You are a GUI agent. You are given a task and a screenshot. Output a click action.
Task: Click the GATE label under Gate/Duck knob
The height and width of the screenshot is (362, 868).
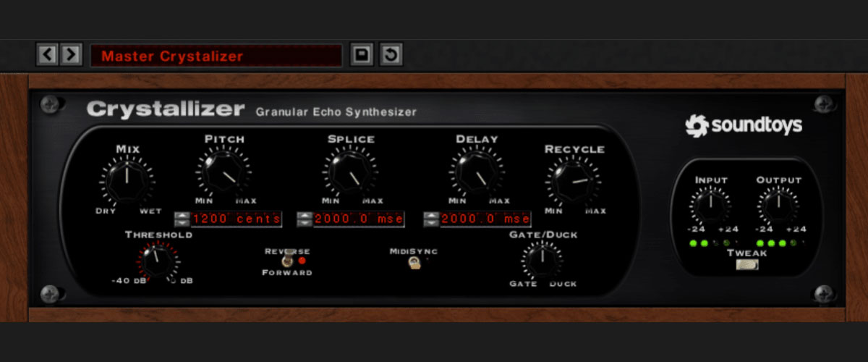(522, 284)
